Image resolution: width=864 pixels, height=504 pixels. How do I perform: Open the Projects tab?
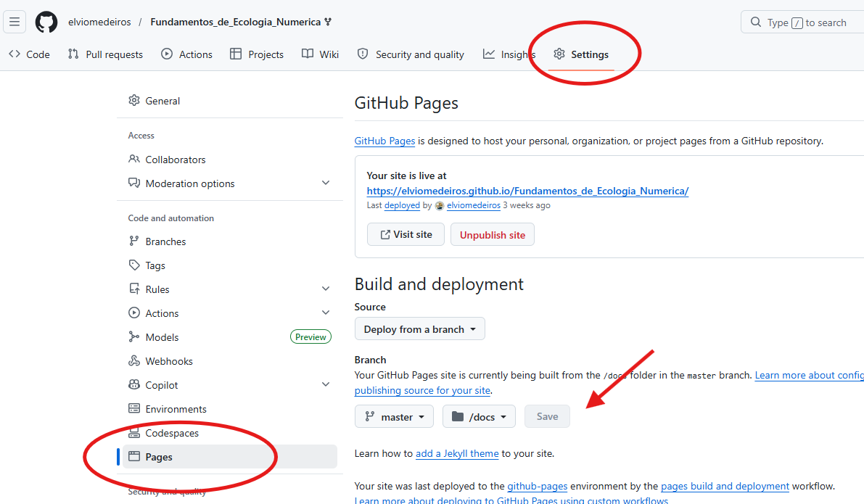tap(257, 54)
